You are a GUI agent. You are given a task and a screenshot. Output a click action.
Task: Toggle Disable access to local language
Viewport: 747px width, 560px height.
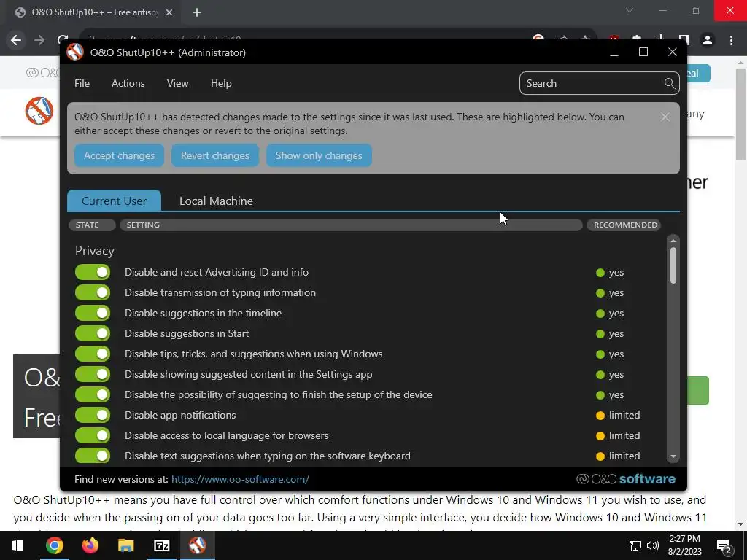click(x=93, y=436)
